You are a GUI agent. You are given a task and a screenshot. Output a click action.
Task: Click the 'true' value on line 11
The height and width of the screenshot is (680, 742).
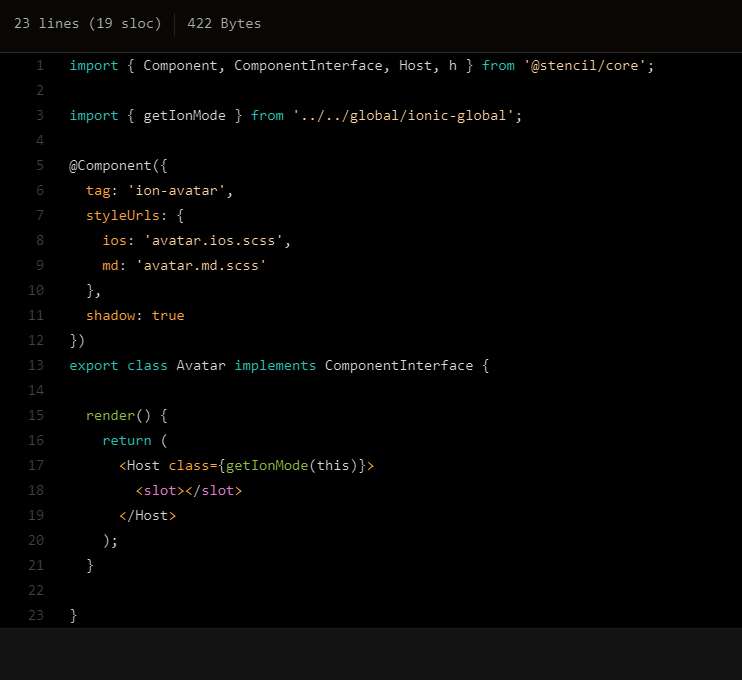point(168,316)
